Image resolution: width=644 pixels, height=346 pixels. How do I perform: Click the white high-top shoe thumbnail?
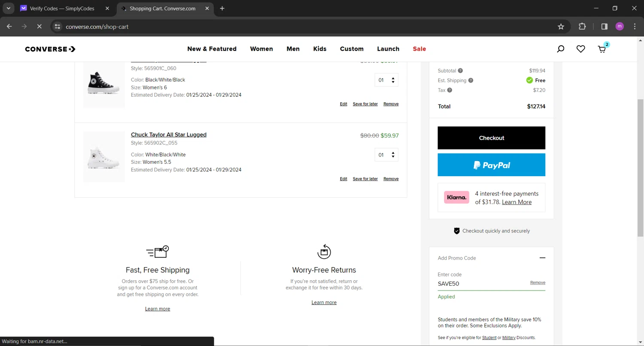(x=104, y=157)
